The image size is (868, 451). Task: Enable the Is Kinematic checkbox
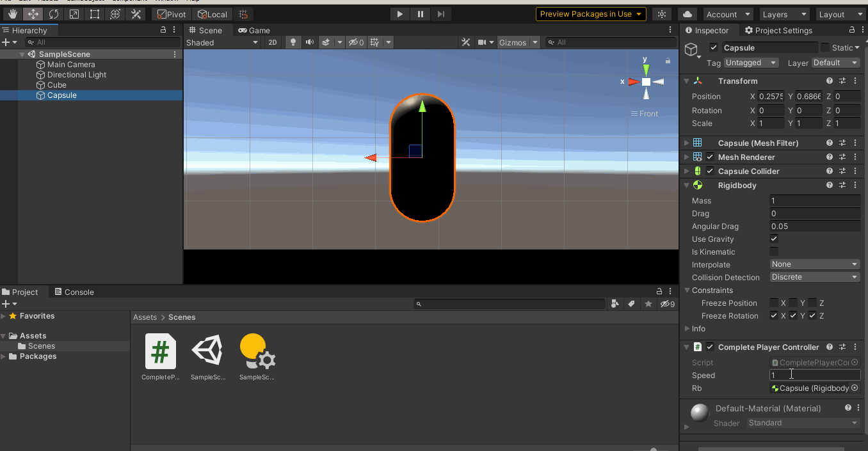click(x=774, y=252)
